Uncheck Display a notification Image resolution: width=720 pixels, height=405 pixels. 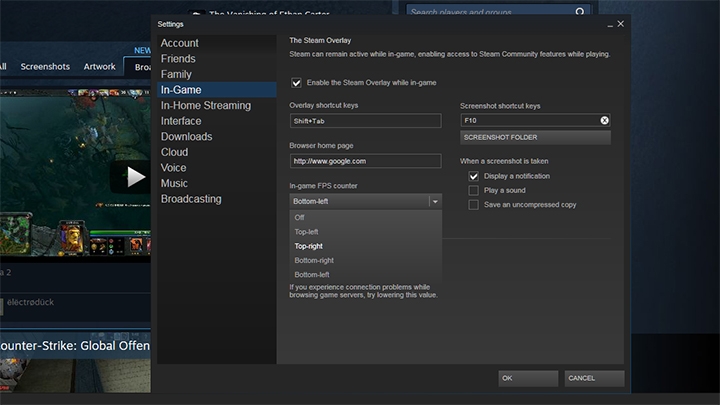(x=474, y=176)
